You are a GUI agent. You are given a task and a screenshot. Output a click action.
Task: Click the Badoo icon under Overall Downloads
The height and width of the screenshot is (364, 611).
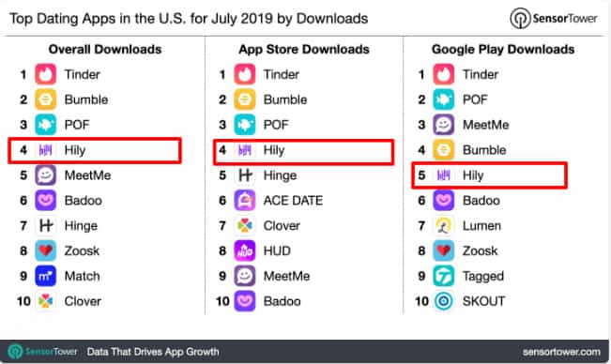pyautogui.click(x=46, y=201)
